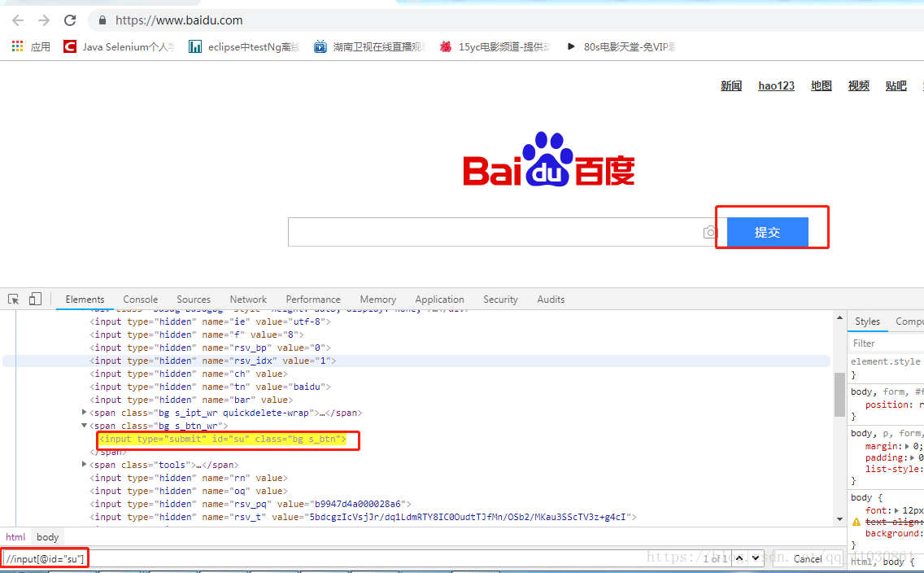Select the hidden input name="bar" row
This screenshot has width=924, height=573.
pos(191,399)
